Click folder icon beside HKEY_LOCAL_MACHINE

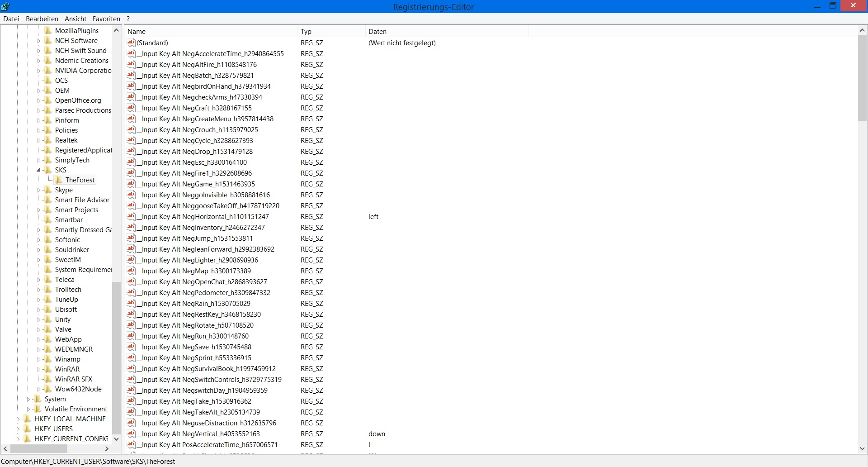(x=28, y=419)
